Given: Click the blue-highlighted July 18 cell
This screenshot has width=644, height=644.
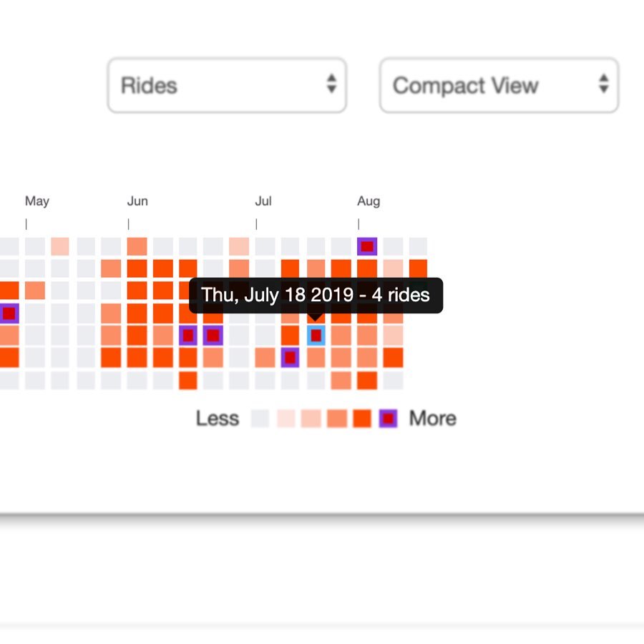Looking at the screenshot, I should tap(316, 335).
